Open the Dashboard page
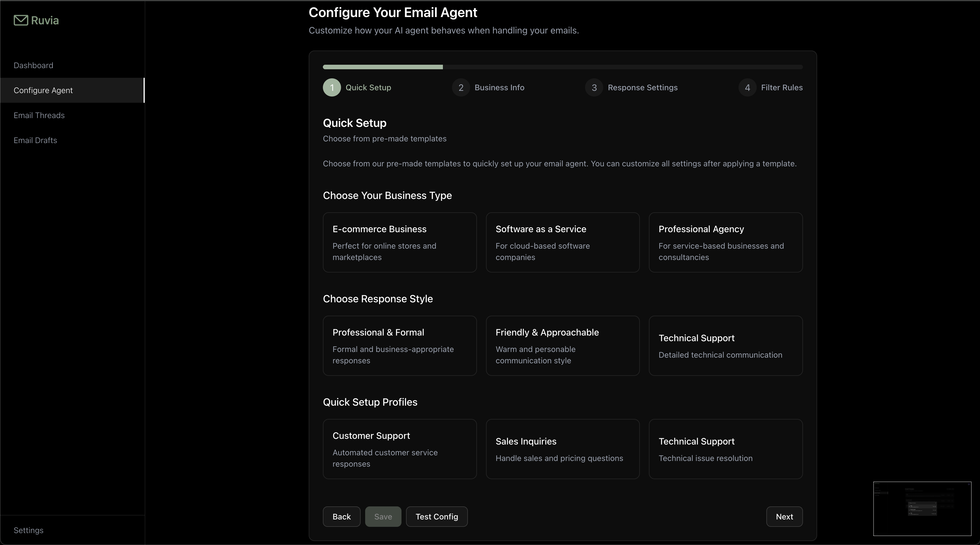The image size is (980, 545). click(33, 66)
